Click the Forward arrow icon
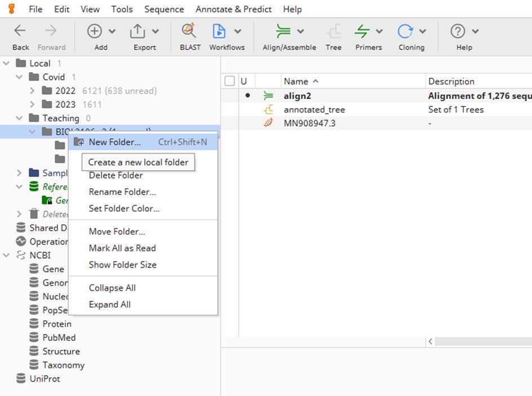This screenshot has width=532, height=396. (51, 31)
